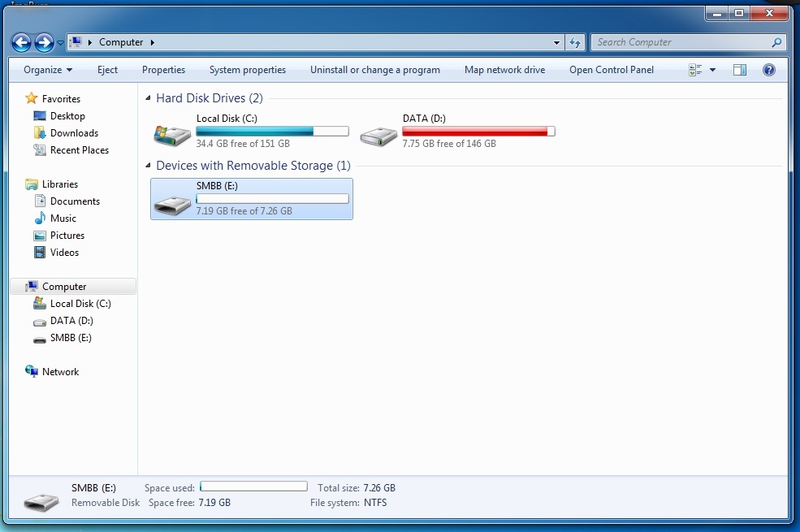Go back with the Back arrow button

tap(21, 42)
